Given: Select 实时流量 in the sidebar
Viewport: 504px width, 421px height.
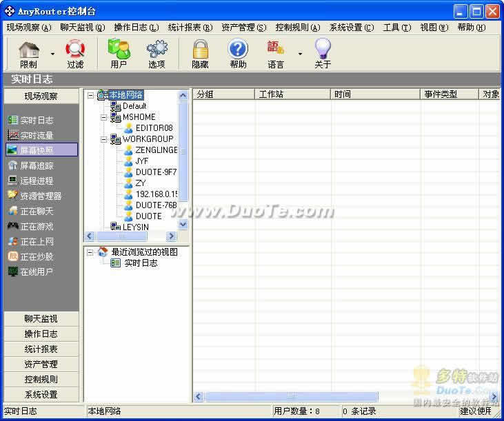Looking at the screenshot, I should 31,136.
